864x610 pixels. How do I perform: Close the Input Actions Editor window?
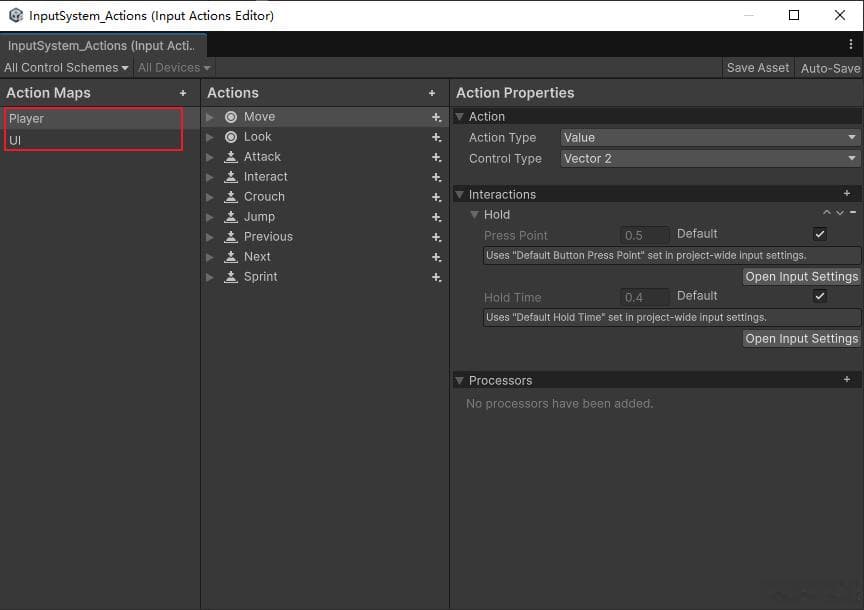click(840, 15)
